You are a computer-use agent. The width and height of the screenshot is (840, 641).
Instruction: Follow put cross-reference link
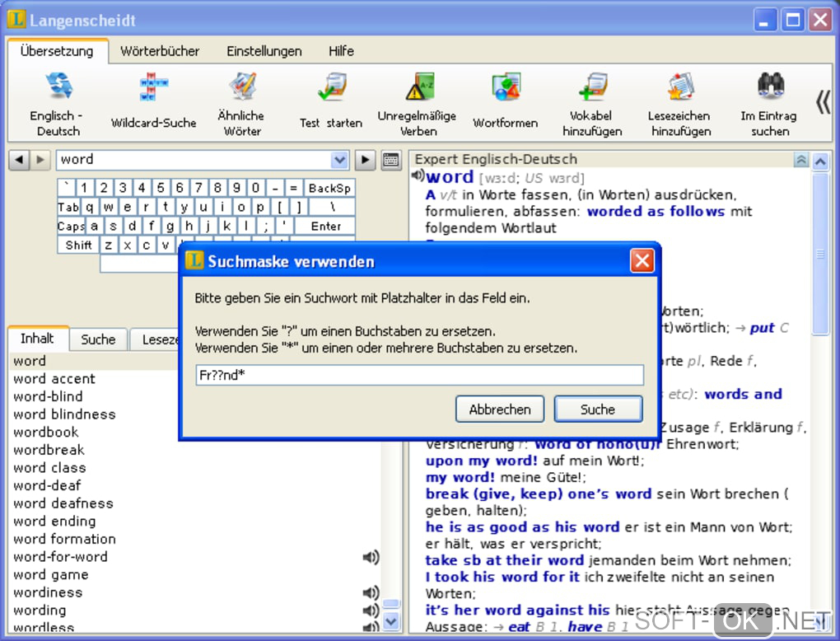(763, 328)
